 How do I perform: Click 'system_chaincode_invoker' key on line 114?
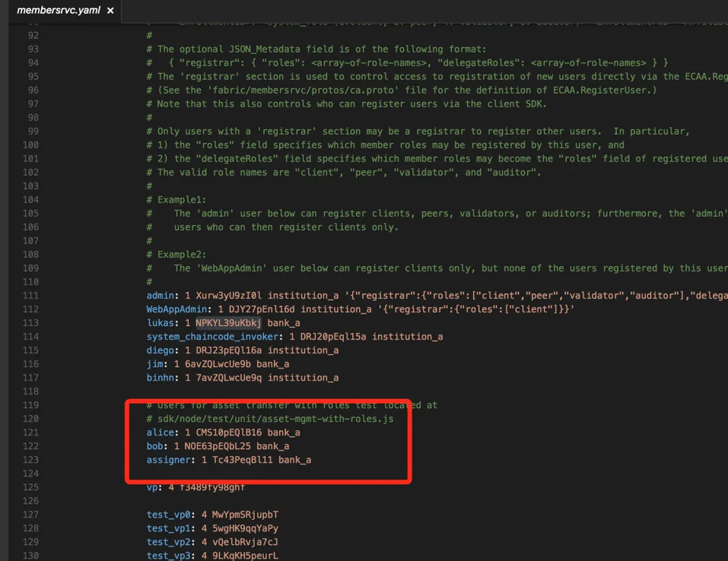point(212,336)
